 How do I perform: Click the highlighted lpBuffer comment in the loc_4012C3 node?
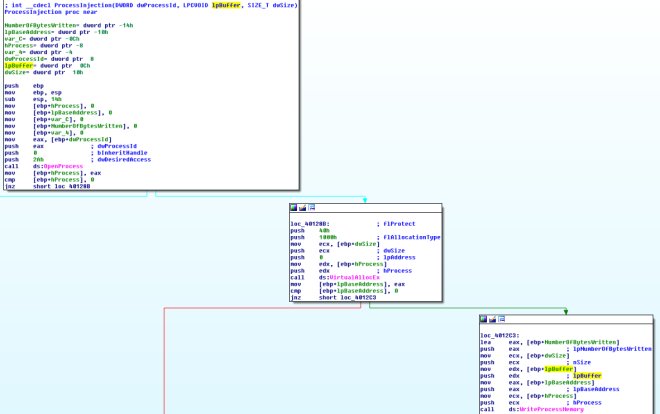point(586,375)
